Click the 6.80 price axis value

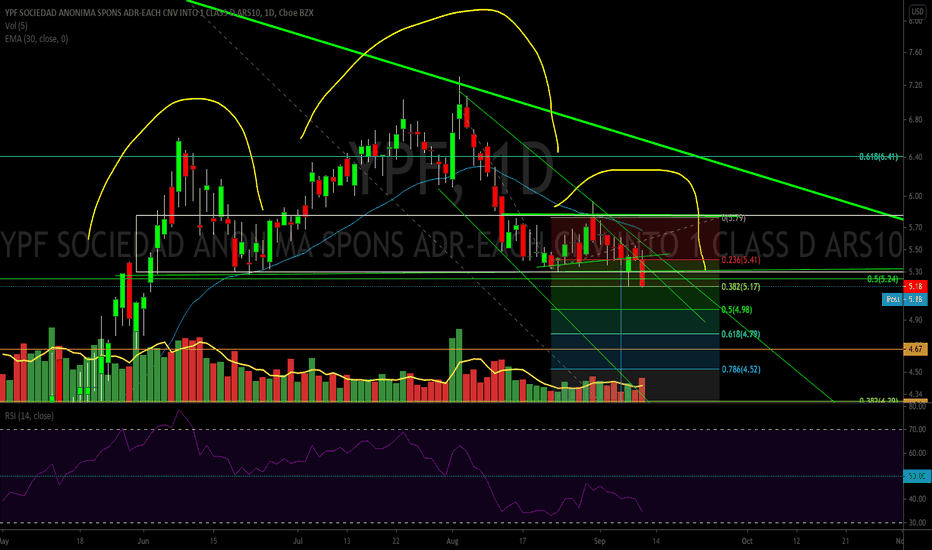tap(915, 120)
